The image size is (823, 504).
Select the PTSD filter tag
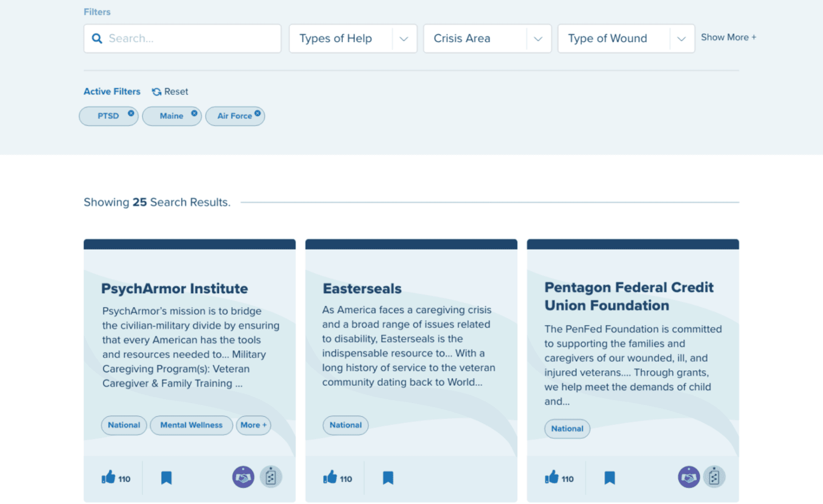[108, 116]
